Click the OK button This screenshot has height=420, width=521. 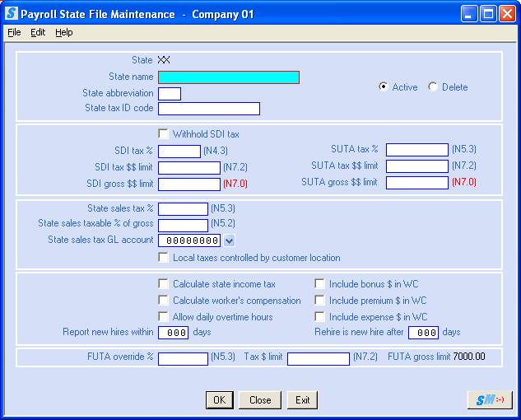click(x=219, y=399)
